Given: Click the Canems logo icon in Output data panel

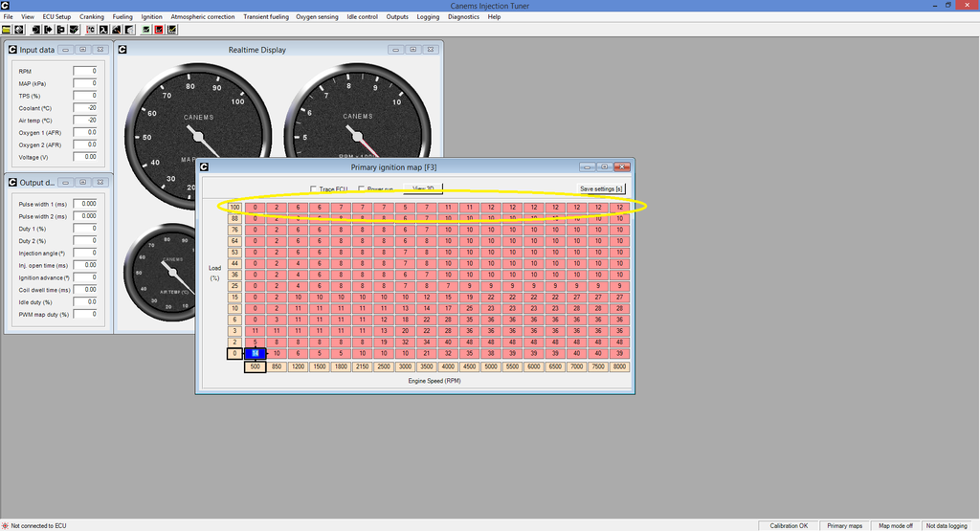Looking at the screenshot, I should 11,183.
